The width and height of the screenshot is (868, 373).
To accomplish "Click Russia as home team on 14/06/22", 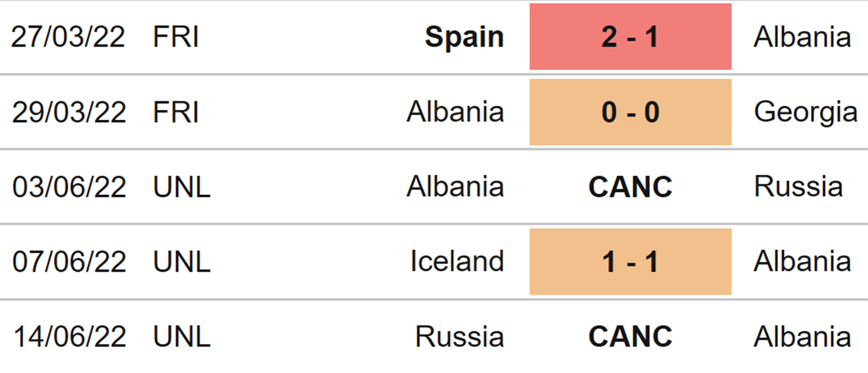I will [x=460, y=337].
